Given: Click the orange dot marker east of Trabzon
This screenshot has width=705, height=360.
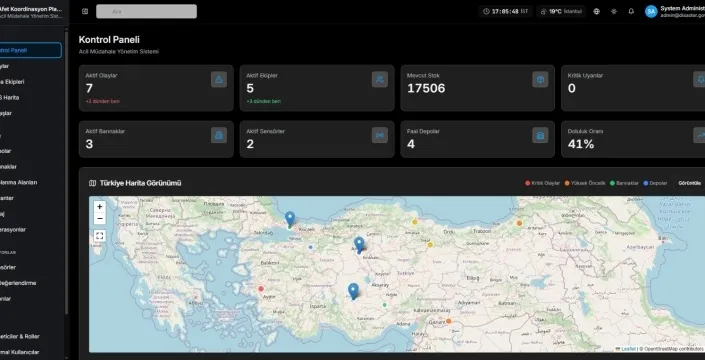Looking at the screenshot, I should [519, 223].
